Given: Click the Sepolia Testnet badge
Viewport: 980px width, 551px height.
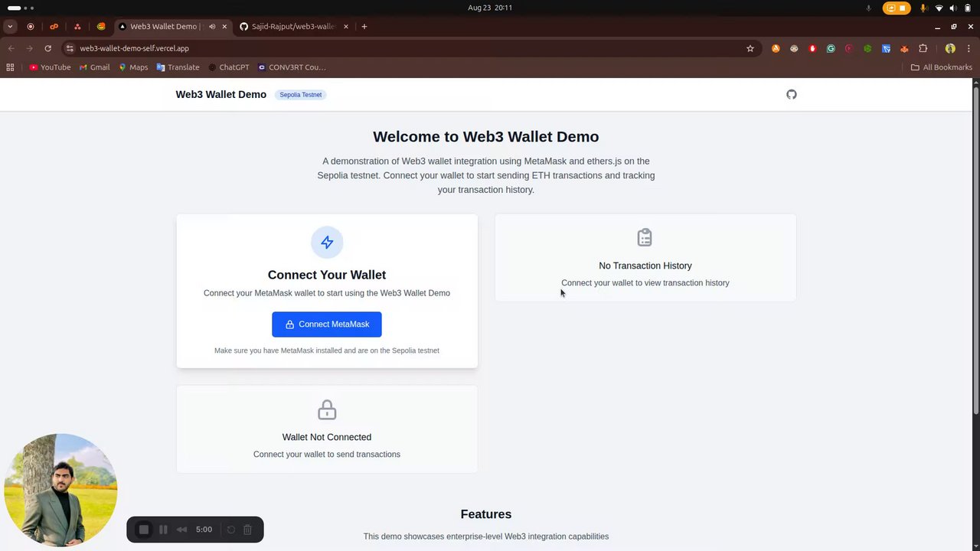Looking at the screenshot, I should click(x=300, y=95).
